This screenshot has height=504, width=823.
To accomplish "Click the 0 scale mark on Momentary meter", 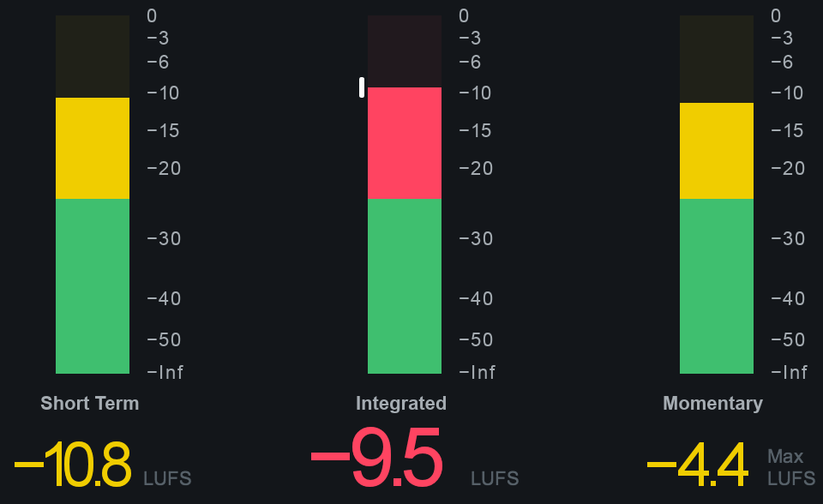I will [x=776, y=15].
